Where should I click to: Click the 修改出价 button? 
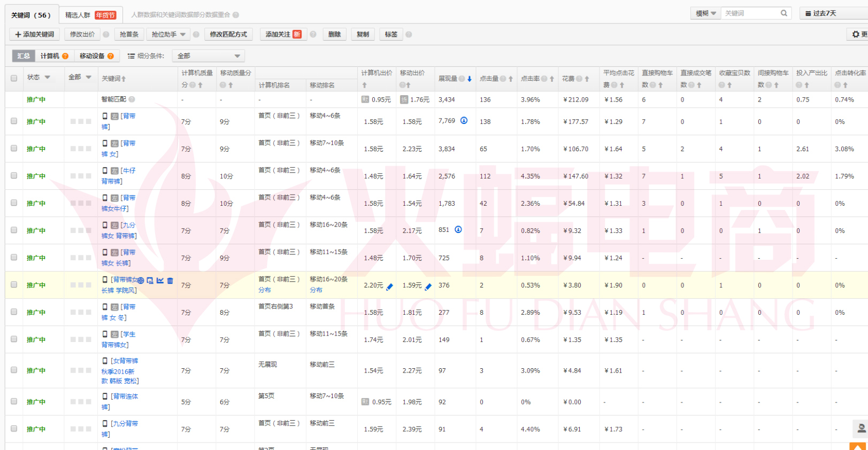click(82, 34)
